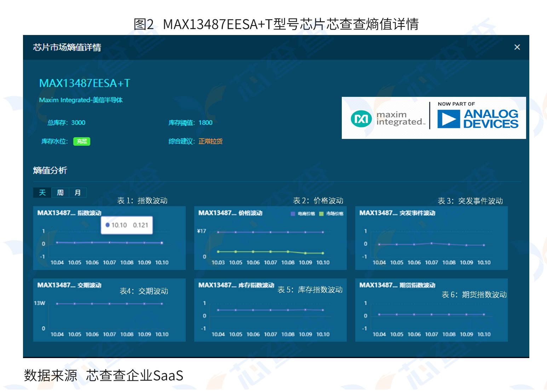This screenshot has height=392, width=547.
Task: Click the 10.10 0.121 tooltip
Action: tap(127, 225)
